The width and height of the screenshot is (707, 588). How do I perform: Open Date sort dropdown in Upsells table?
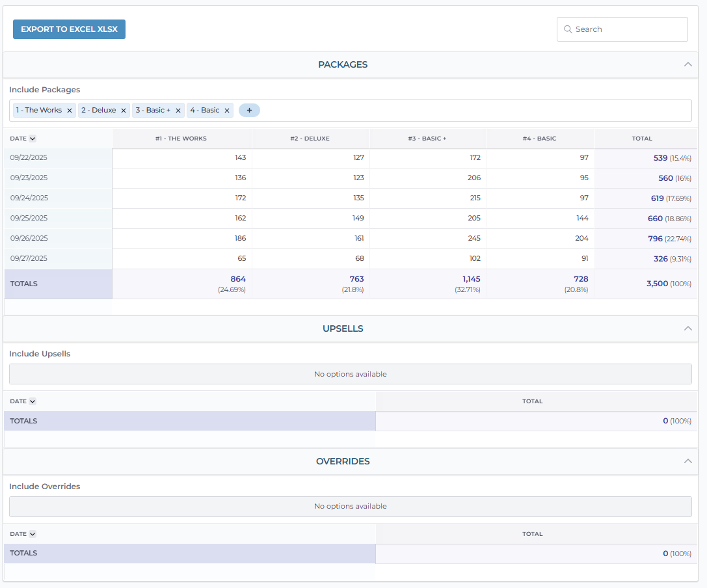(x=33, y=401)
